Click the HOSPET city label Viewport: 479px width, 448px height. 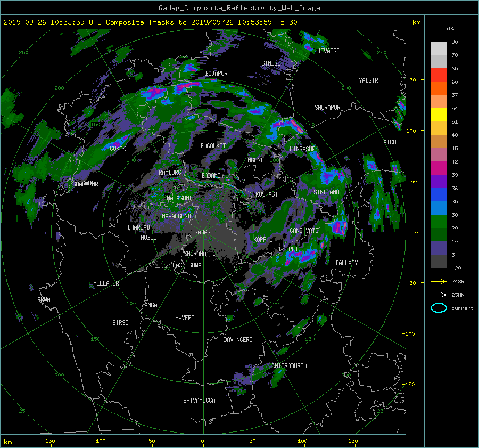click(x=288, y=249)
